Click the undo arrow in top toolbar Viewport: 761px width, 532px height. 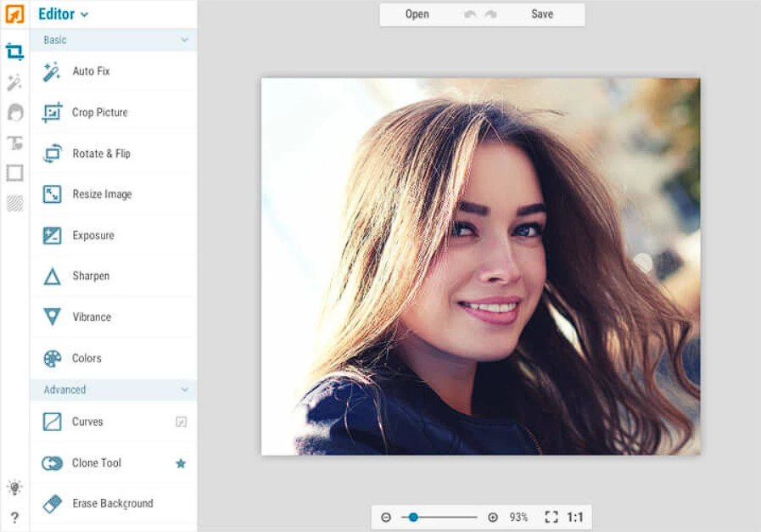click(x=470, y=14)
